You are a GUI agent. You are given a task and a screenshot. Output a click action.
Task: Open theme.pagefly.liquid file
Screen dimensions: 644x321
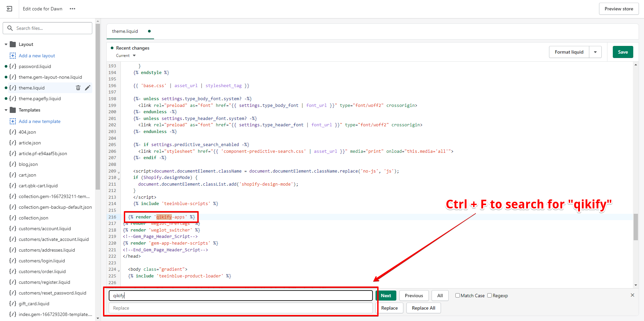pyautogui.click(x=40, y=99)
